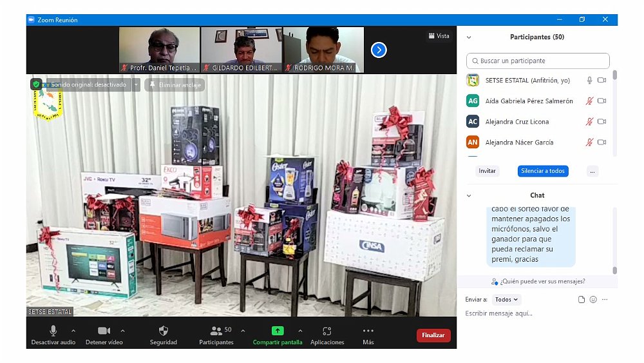Show next video thumbnails with blue arrow
Viewport: 644px width, 363px height.
click(x=379, y=50)
